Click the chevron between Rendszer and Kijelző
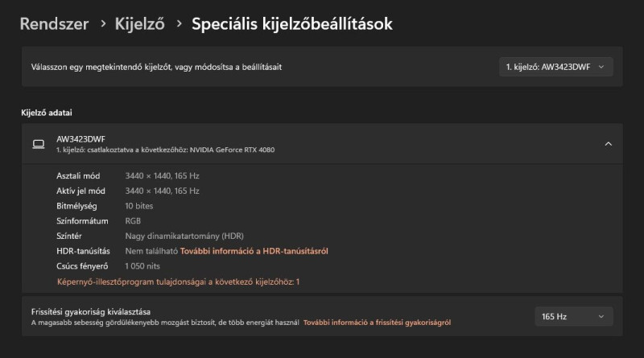The height and width of the screenshot is (358, 644). coord(103,24)
